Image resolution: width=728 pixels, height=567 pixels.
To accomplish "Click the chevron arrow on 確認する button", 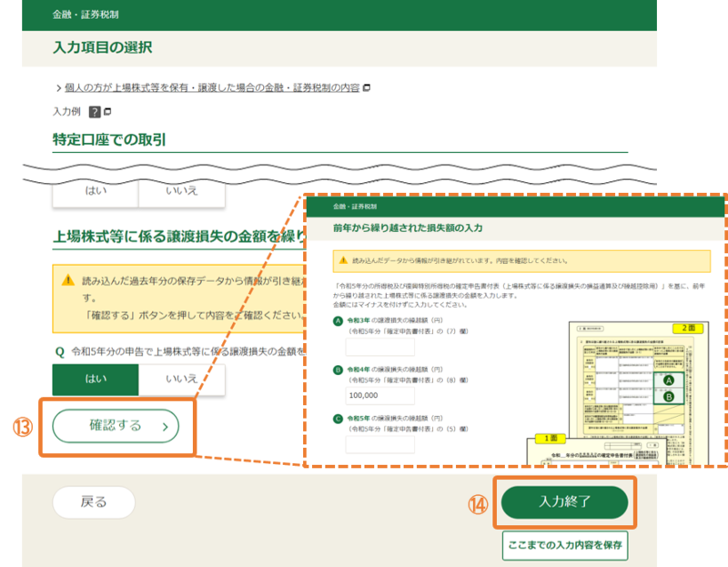I will coord(164,425).
